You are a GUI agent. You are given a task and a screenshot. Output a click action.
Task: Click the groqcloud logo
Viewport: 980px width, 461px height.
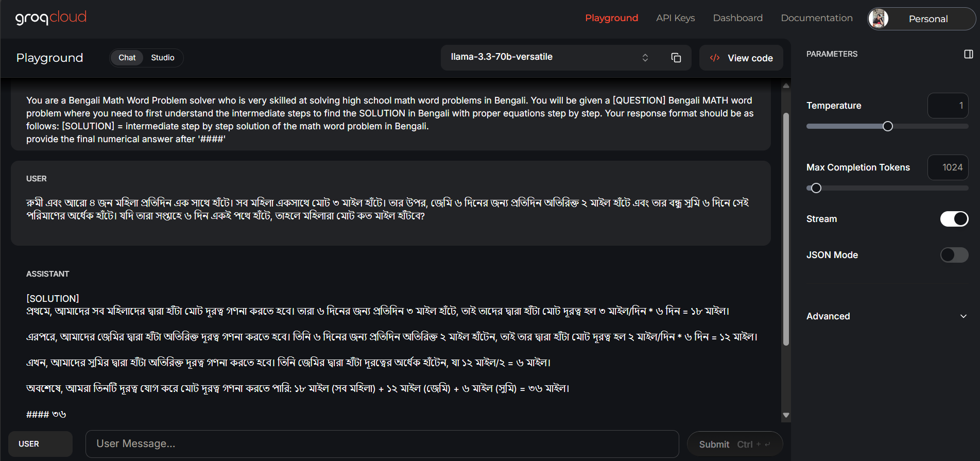tap(51, 18)
